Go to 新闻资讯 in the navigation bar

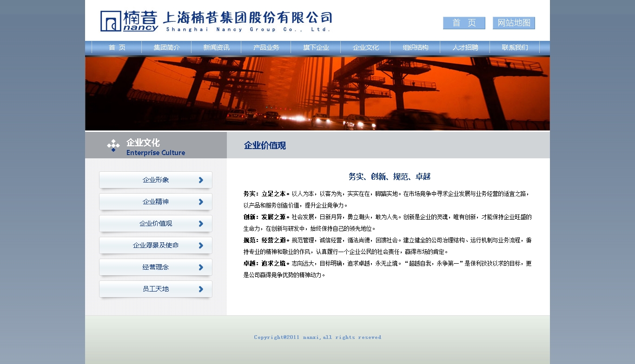pyautogui.click(x=216, y=47)
